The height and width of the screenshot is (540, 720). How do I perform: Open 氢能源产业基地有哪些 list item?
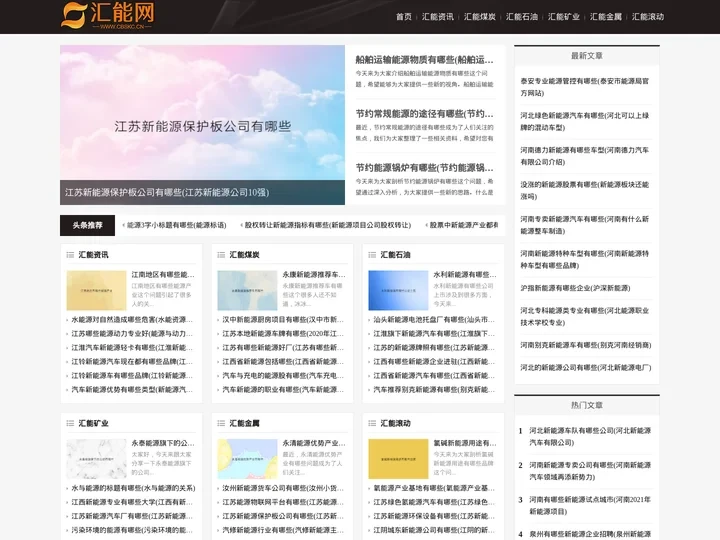pos(434,488)
